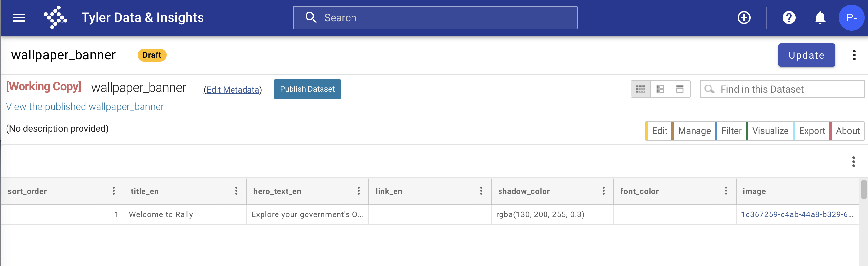This screenshot has width=868, height=266.
Task: Click the search magnifier icon in header
Action: pos(311,18)
